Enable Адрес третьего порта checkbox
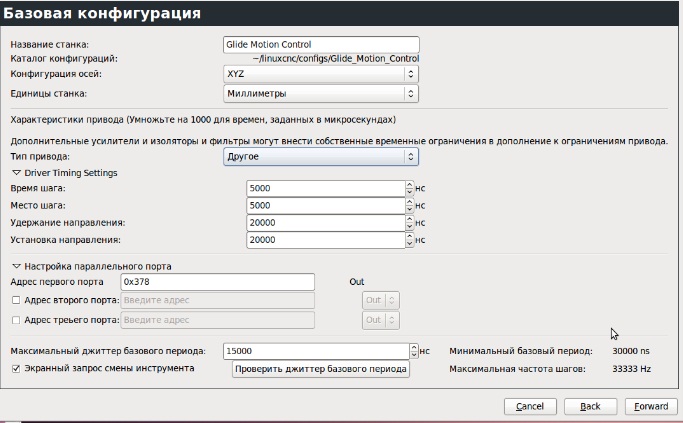 [x=15, y=320]
